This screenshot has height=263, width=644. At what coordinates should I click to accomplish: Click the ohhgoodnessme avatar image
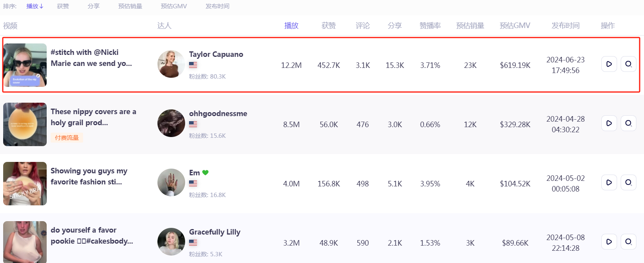coord(171,123)
